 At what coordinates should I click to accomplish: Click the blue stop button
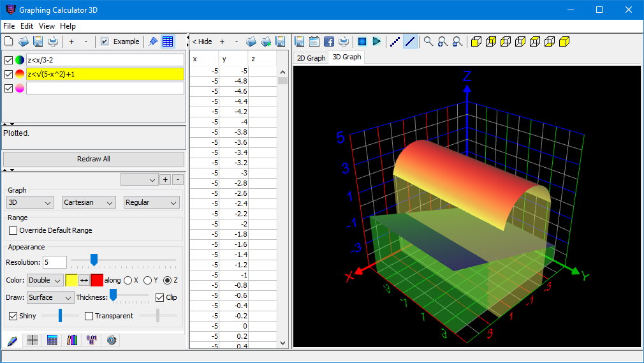tap(362, 41)
